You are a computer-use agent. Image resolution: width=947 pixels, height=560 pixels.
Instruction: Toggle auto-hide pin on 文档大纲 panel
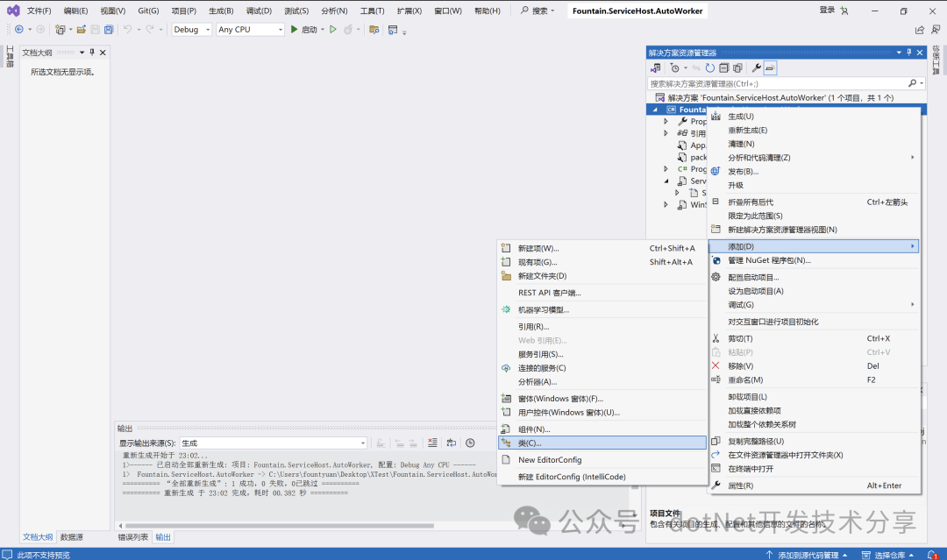click(x=92, y=53)
